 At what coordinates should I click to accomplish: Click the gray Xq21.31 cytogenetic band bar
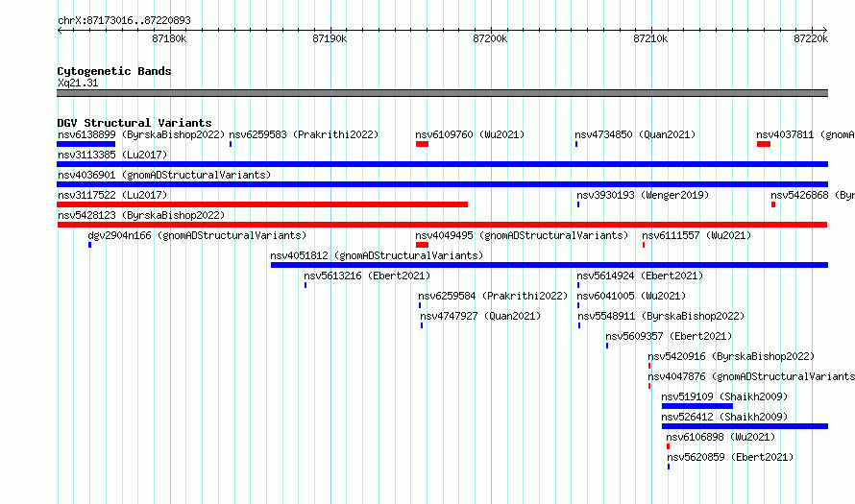click(442, 93)
